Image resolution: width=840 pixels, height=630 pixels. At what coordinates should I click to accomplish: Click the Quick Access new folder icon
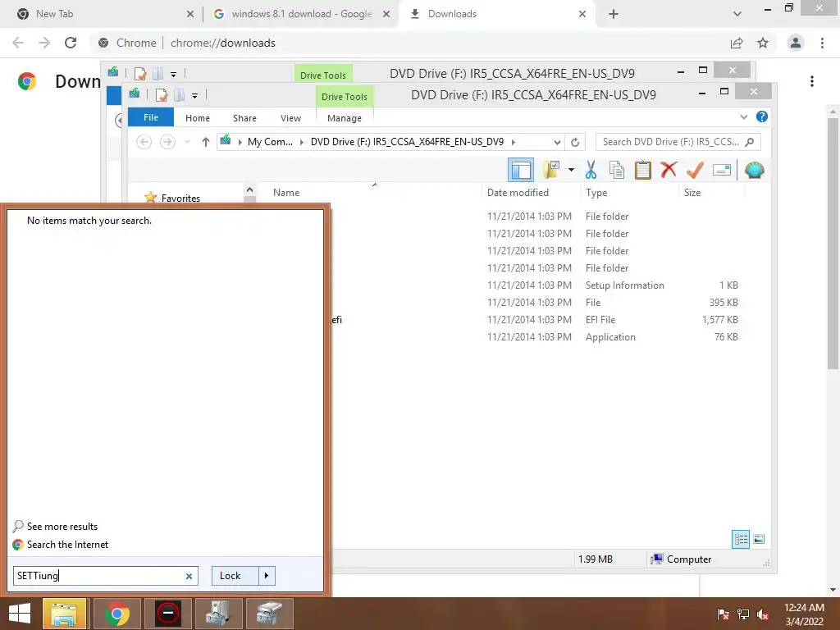[180, 95]
